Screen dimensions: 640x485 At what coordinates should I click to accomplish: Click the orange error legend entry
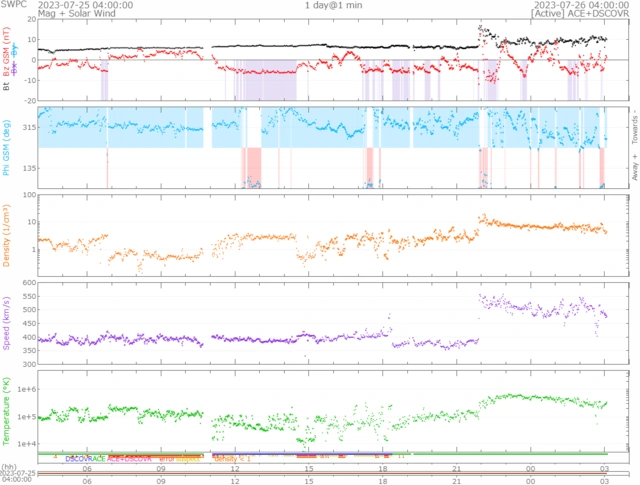click(x=167, y=459)
